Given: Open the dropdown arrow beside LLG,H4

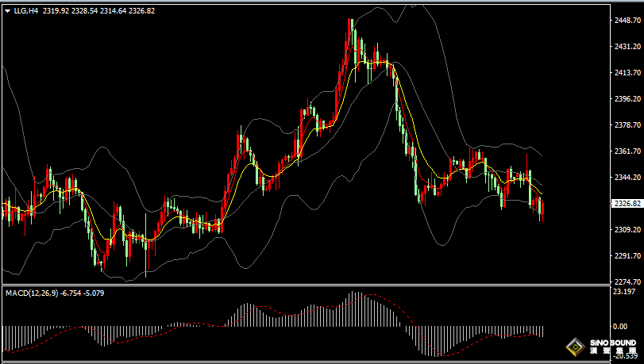Looking at the screenshot, I should click(7, 11).
